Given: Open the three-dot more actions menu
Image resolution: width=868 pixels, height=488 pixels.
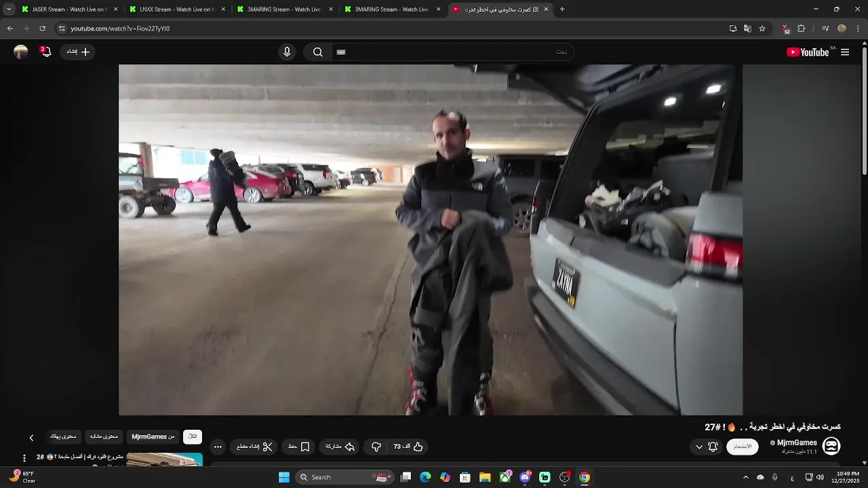Looking at the screenshot, I should pyautogui.click(x=218, y=447).
